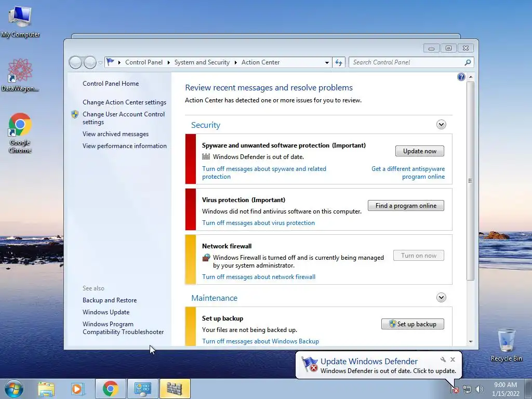Expand the arrow before Control Panel root
The image size is (532, 399).
pos(119,62)
